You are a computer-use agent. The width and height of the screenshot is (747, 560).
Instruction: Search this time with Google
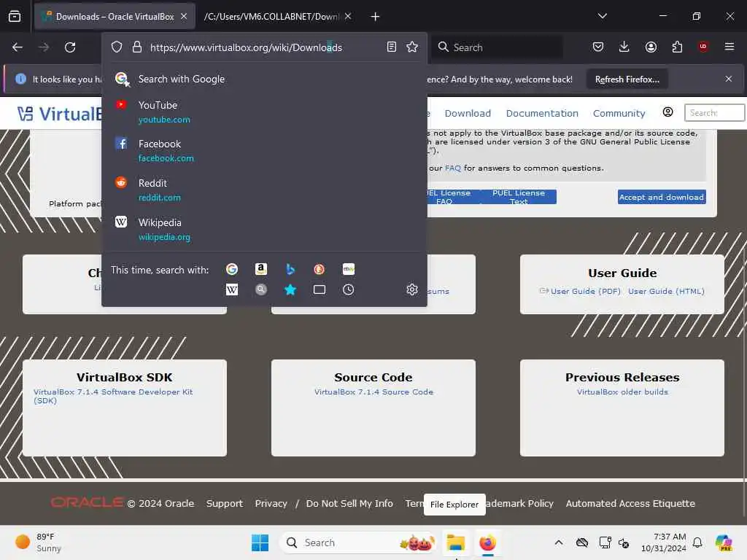[x=232, y=270]
